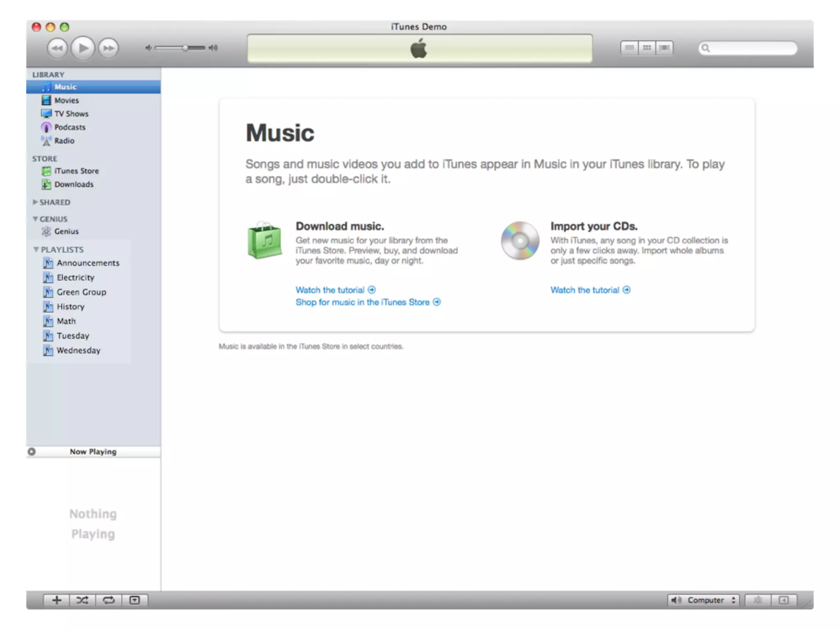Click the add playlist plus button
This screenshot has height=630, width=840.
point(57,600)
